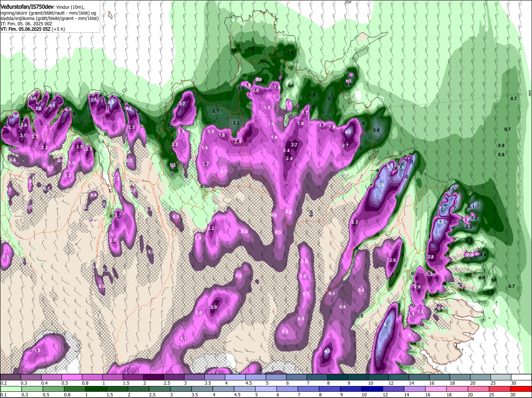Click the map value 5.2
The image size is (532, 398).
tap(474, 217)
